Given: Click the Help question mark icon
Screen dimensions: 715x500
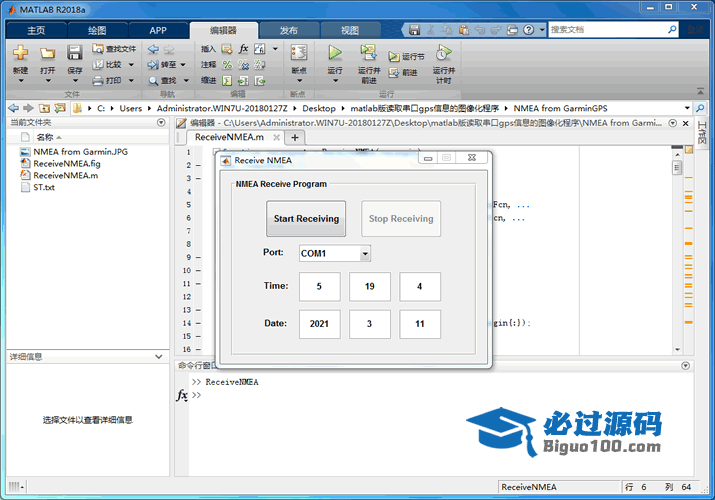Looking at the screenshot, I should click(x=528, y=30).
